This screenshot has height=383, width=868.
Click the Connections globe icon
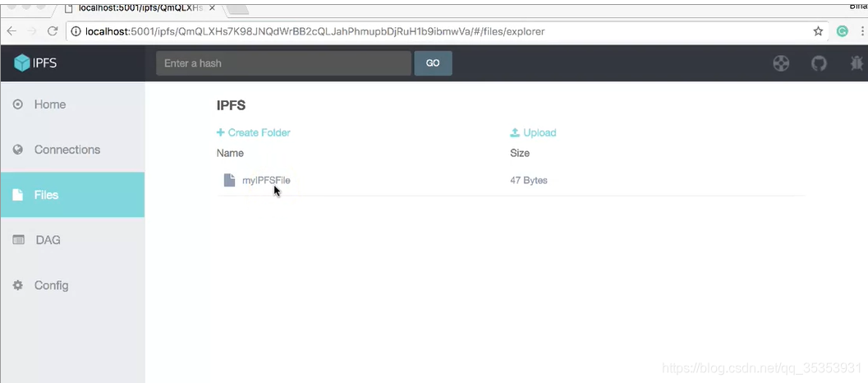click(x=18, y=150)
